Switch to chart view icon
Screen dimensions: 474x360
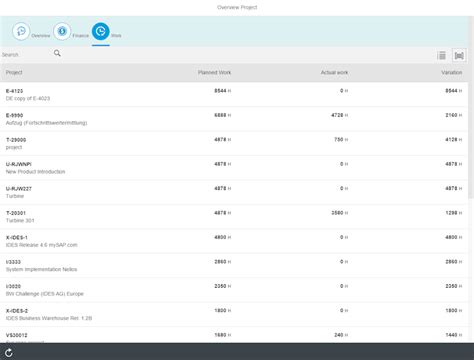[x=459, y=55]
